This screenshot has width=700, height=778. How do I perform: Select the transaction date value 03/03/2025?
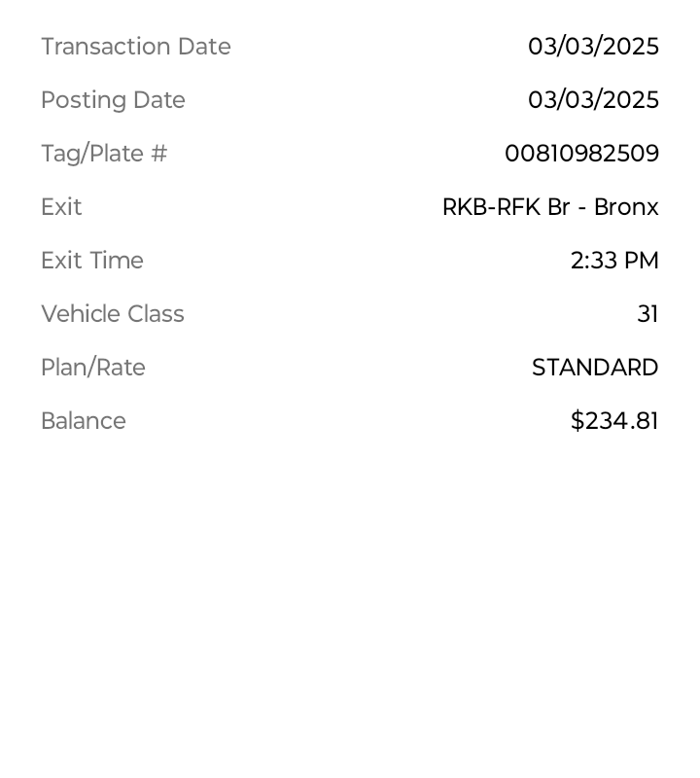[593, 46]
